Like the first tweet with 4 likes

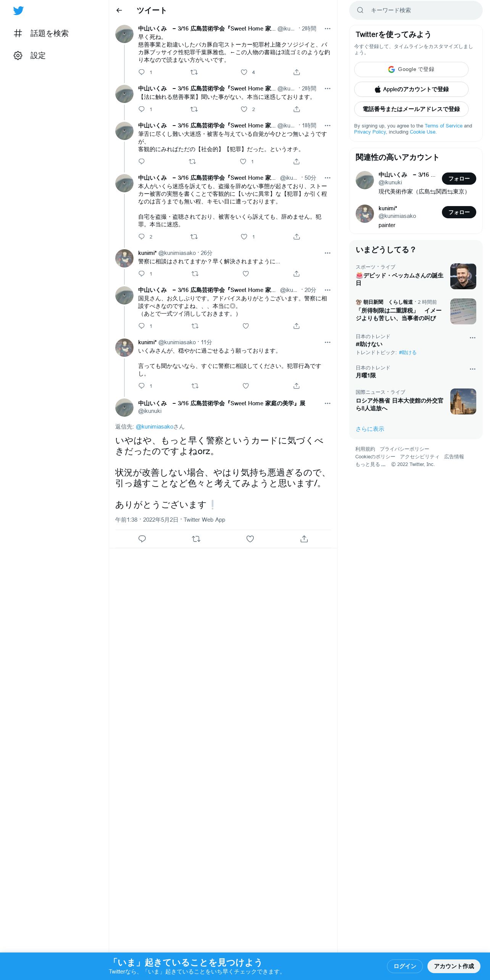click(244, 72)
